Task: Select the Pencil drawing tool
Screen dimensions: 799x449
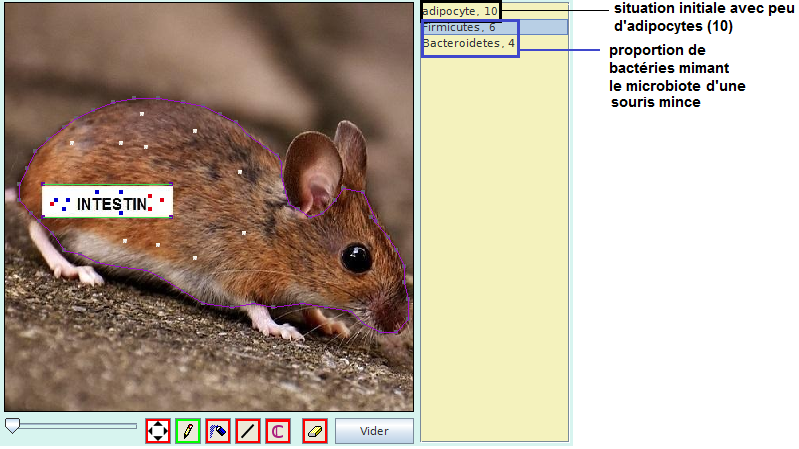Action: 187,431
